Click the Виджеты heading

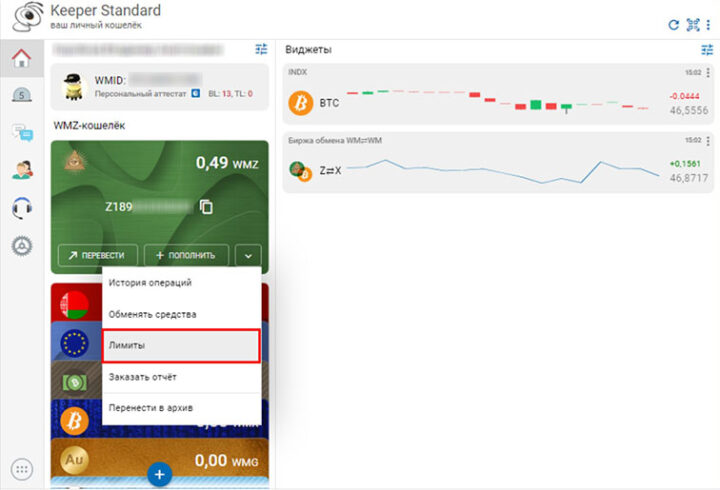[308, 50]
